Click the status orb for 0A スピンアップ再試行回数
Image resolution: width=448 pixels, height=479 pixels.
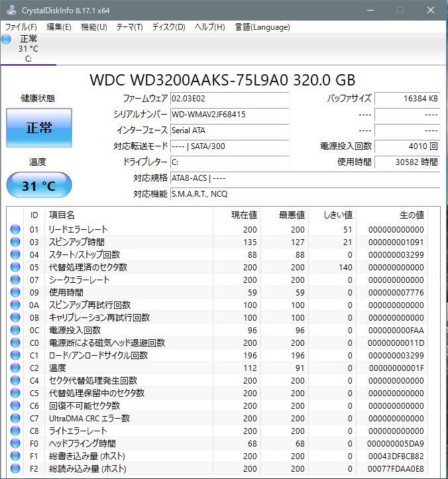[15, 305]
